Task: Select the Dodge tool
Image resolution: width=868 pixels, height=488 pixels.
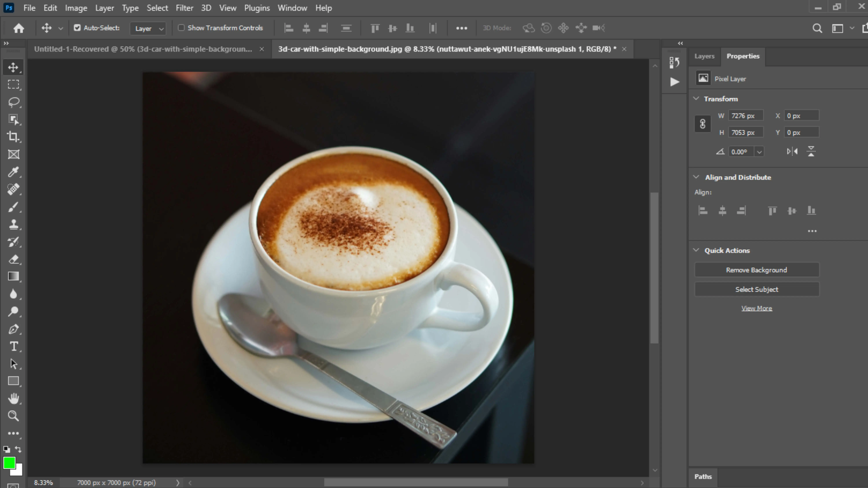Action: coord(13,312)
